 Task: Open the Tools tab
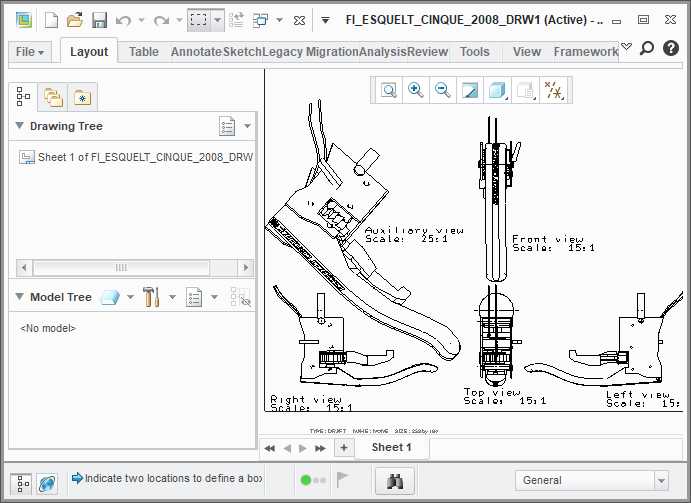475,52
